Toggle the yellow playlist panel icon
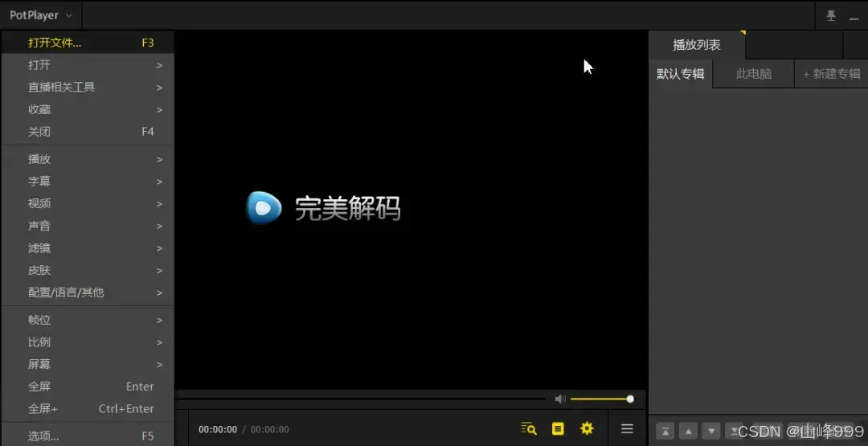Image resolution: width=868 pixels, height=446 pixels. coord(558,428)
